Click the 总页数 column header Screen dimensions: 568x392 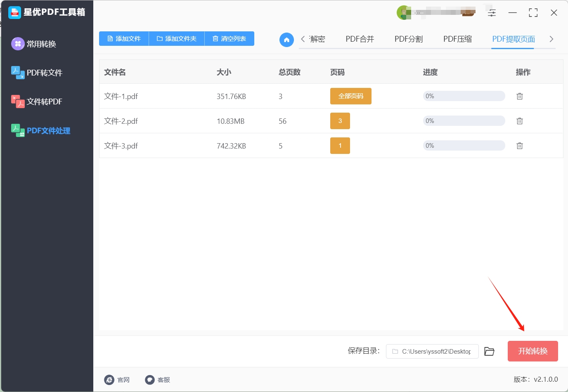click(289, 72)
